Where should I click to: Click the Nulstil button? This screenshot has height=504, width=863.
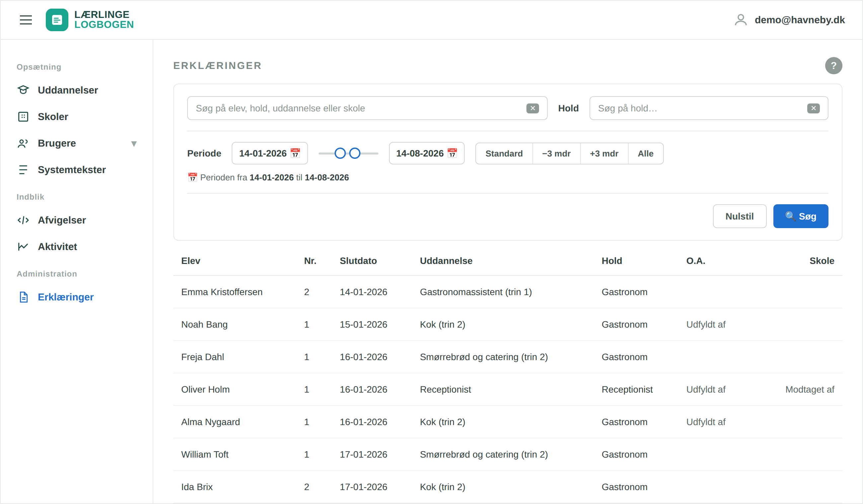[740, 216]
